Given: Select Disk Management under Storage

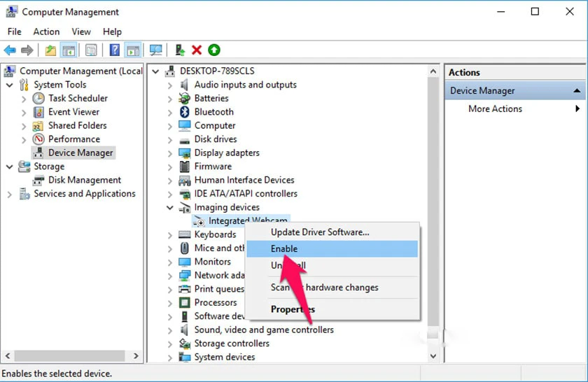Looking at the screenshot, I should pyautogui.click(x=85, y=180).
